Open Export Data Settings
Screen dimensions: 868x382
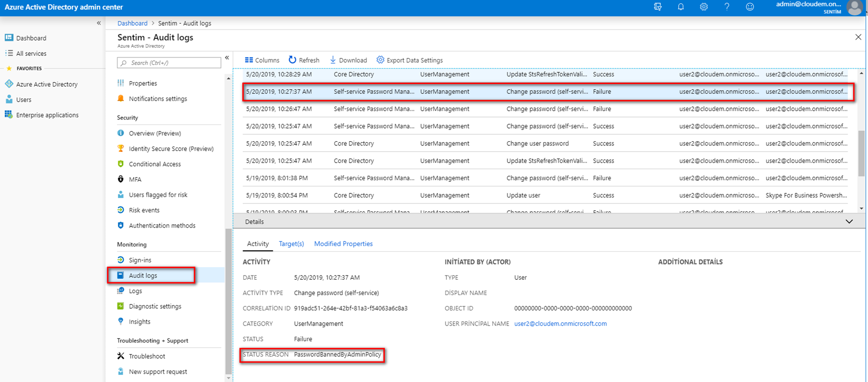coord(410,60)
